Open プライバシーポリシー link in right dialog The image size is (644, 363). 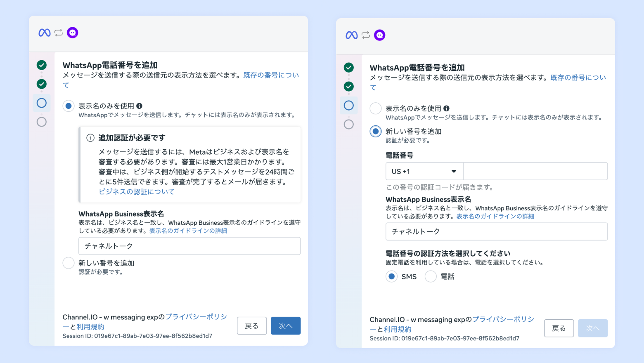point(503,319)
